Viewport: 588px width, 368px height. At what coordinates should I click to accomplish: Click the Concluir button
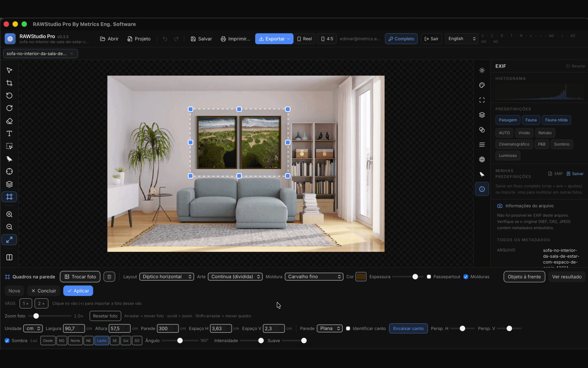click(43, 291)
